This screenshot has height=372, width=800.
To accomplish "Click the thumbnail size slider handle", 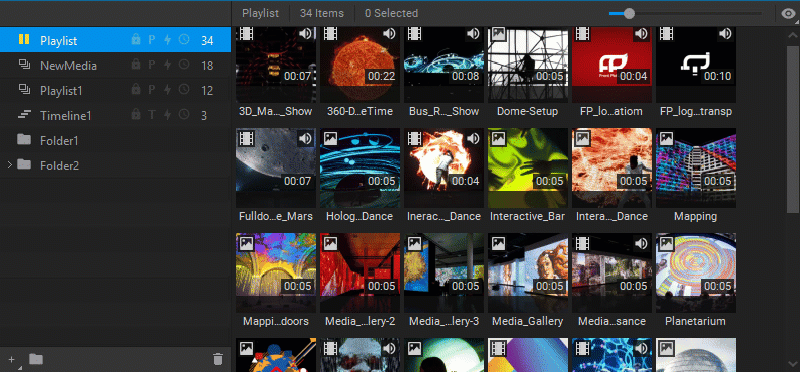I will click(629, 13).
